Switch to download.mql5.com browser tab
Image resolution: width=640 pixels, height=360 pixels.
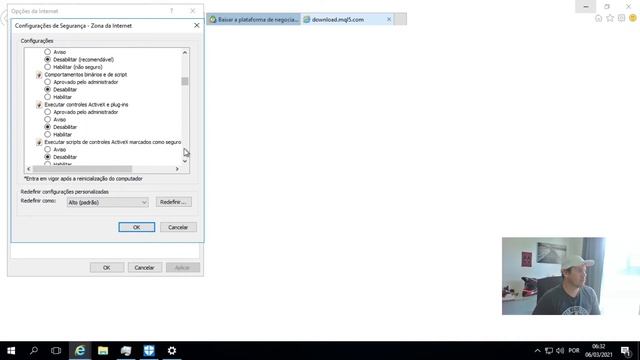[x=343, y=20]
